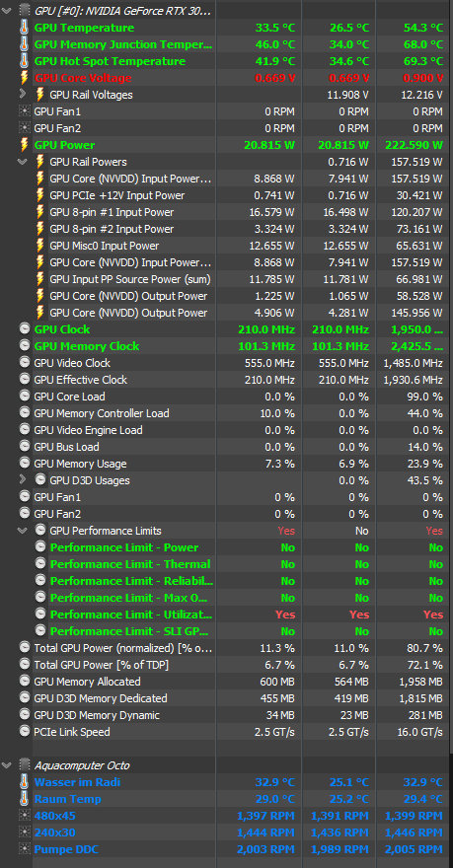Click the 16.0 GT/s PCIe link value
The image size is (453, 868).
tap(419, 732)
